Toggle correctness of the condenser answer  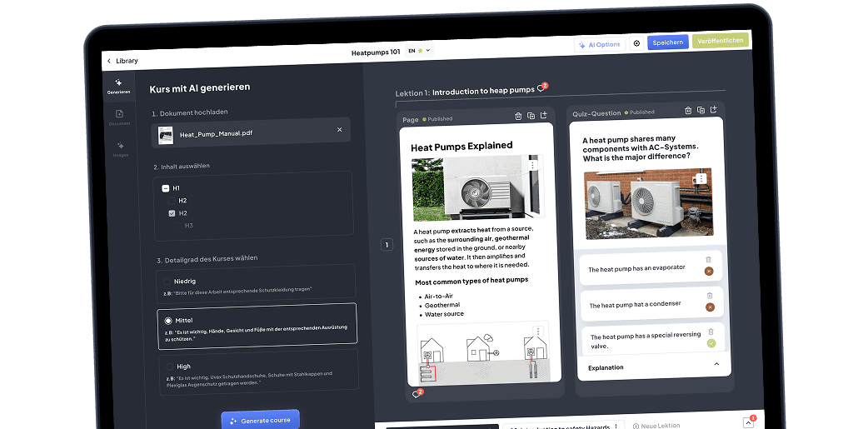(x=711, y=307)
